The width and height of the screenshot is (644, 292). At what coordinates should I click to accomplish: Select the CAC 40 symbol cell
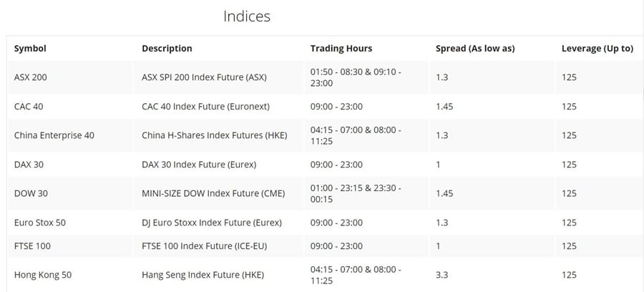(x=29, y=107)
